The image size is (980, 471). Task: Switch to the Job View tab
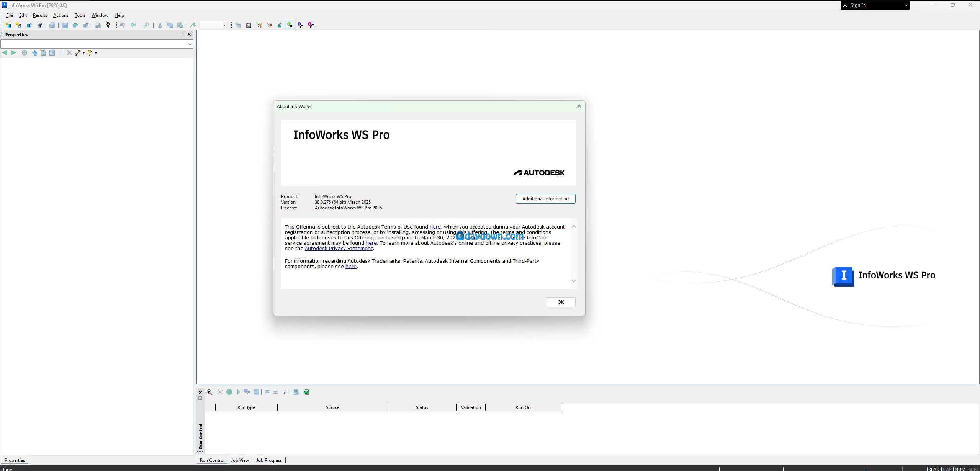(x=240, y=460)
